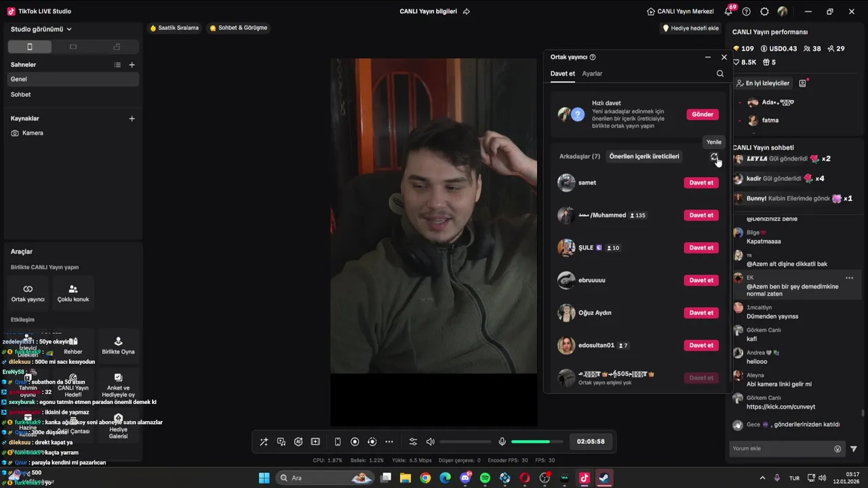Open CANLI Yayın Merkezi
Screen dimensions: 868x488
(x=679, y=12)
